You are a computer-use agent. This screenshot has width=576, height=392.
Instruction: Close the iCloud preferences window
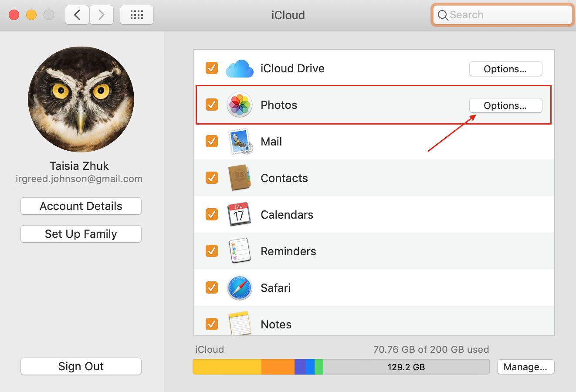point(14,15)
